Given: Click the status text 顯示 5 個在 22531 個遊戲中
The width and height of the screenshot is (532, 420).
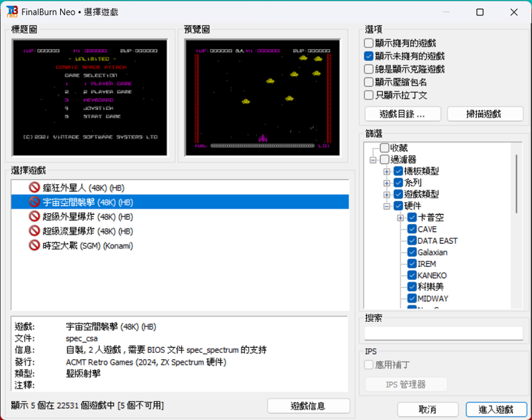Looking at the screenshot, I should pos(63,405).
